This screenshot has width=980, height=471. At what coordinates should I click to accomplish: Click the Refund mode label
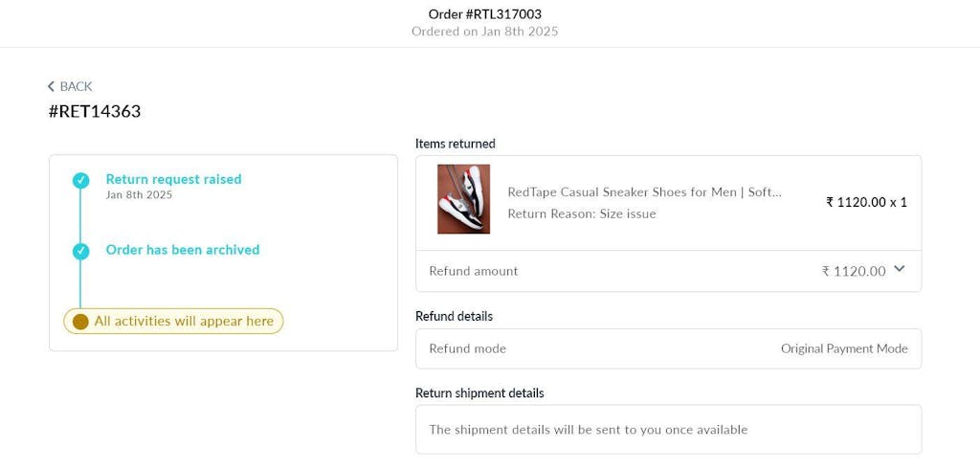(x=467, y=348)
